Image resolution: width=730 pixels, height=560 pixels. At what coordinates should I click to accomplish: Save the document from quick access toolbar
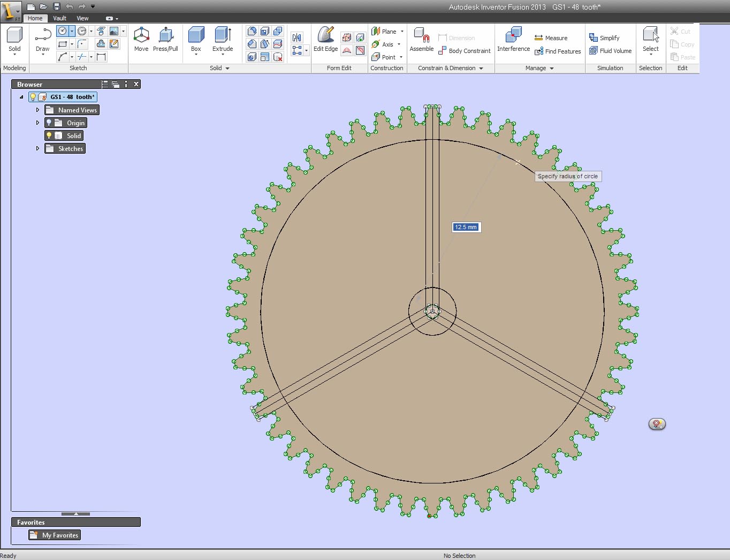click(56, 6)
